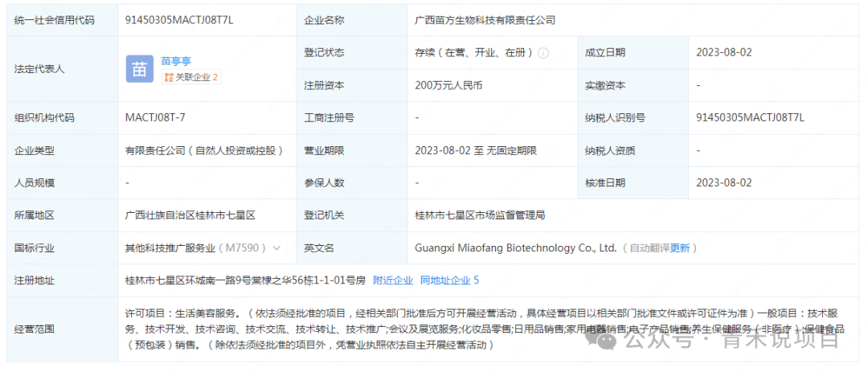Click the 桂林市七星区市场监督管理局 registration authority

480,215
